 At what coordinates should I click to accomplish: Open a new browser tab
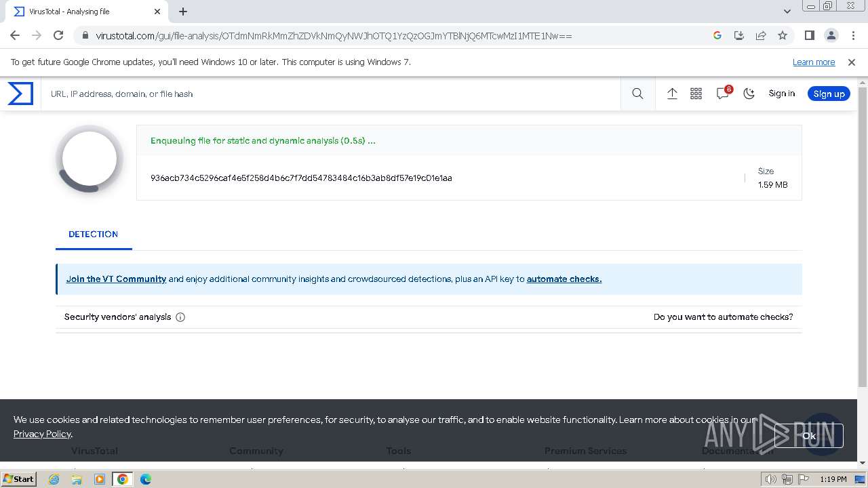(183, 12)
